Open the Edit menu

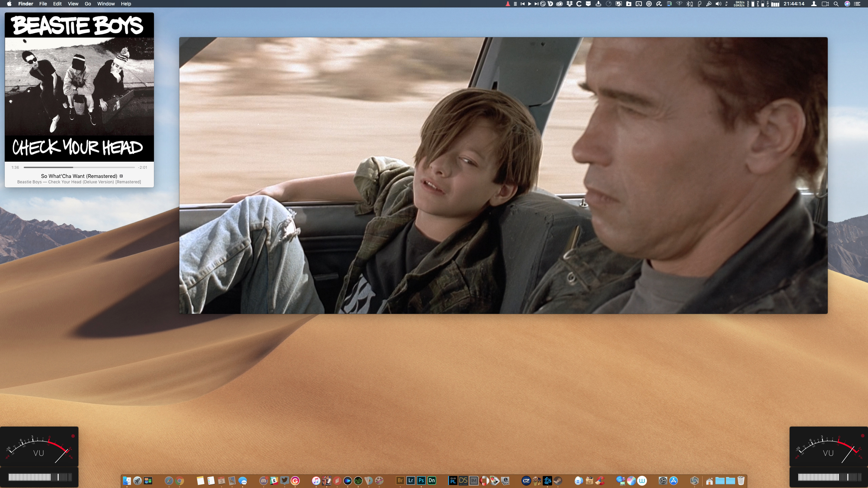click(x=57, y=4)
